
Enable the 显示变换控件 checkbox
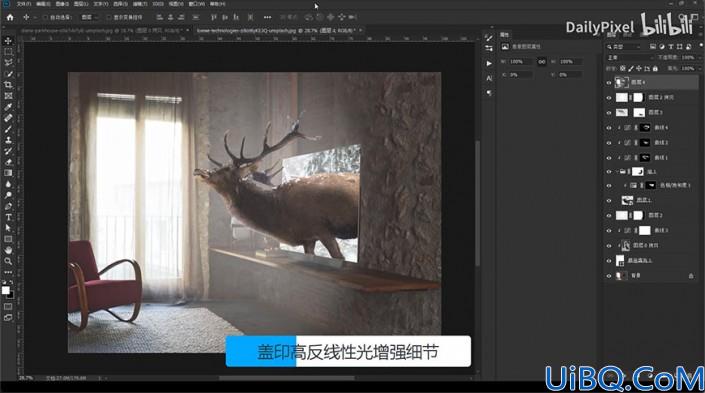(108, 17)
